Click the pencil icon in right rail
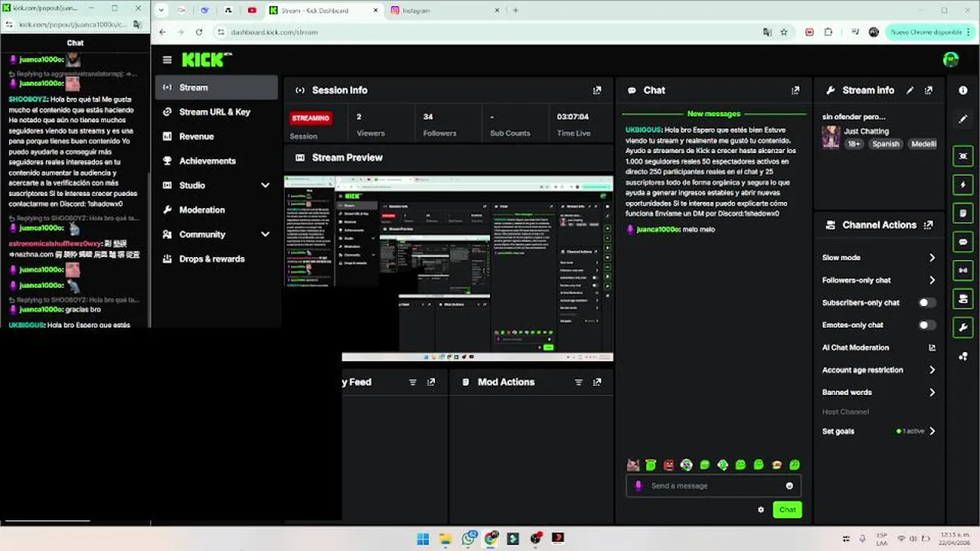The image size is (980, 551). [963, 119]
